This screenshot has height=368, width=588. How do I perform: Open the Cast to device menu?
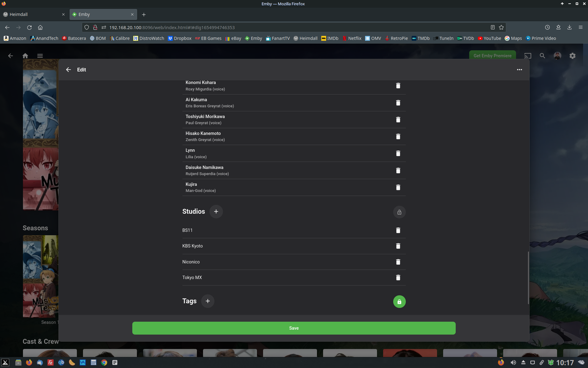coord(527,55)
